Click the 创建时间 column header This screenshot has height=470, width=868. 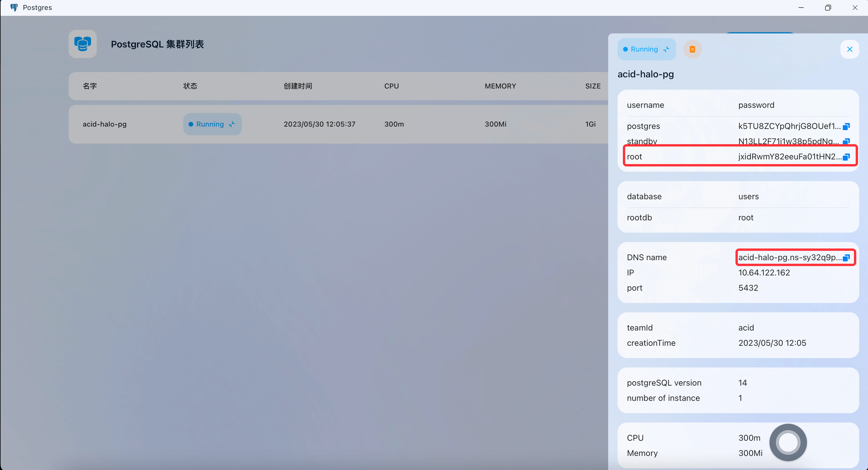point(298,86)
